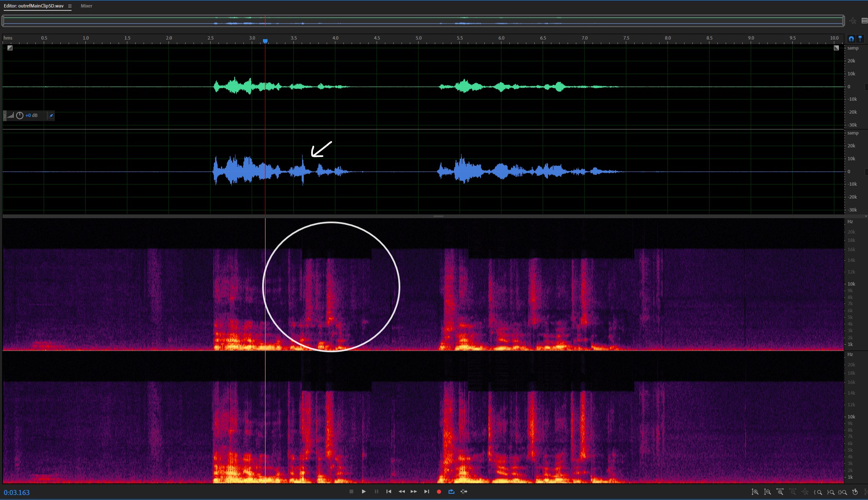Click the +0 dB HUD volume knob
Image resolution: width=868 pixels, height=500 pixels.
point(20,116)
